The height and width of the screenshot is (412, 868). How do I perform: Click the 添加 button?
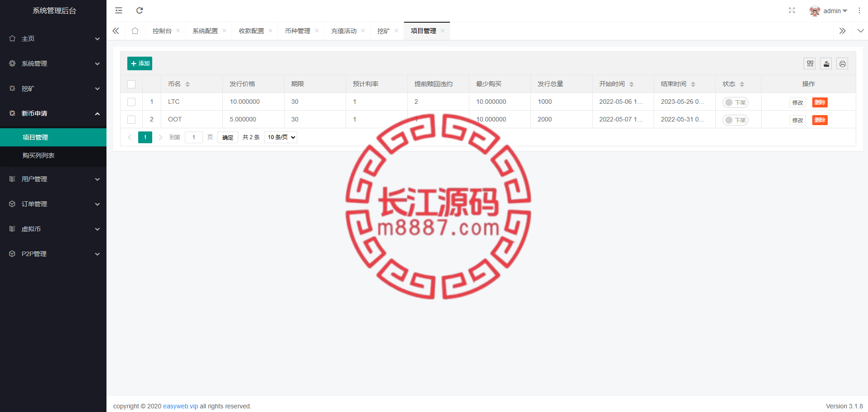[x=140, y=63]
